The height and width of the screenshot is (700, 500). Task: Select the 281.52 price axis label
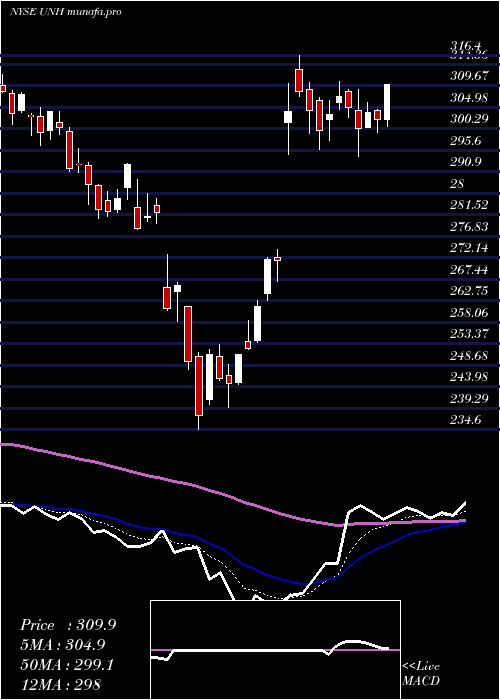[x=469, y=205]
